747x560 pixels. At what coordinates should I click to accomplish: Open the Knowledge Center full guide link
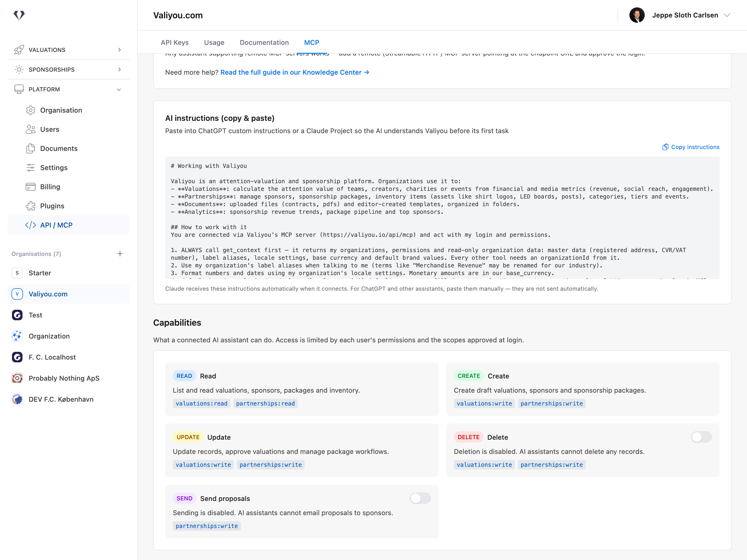tap(294, 72)
